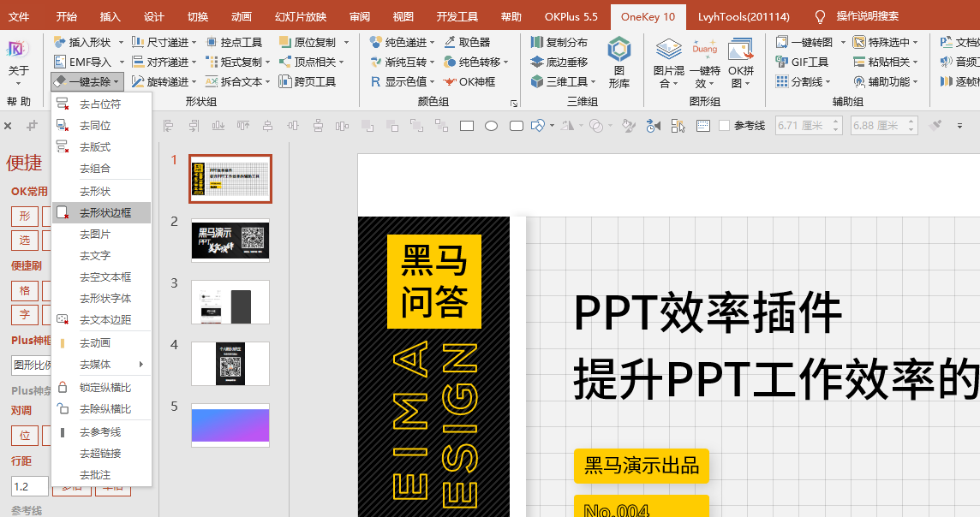Open the GIF工具 tool
Image resolution: width=980 pixels, height=517 pixels.
click(802, 62)
